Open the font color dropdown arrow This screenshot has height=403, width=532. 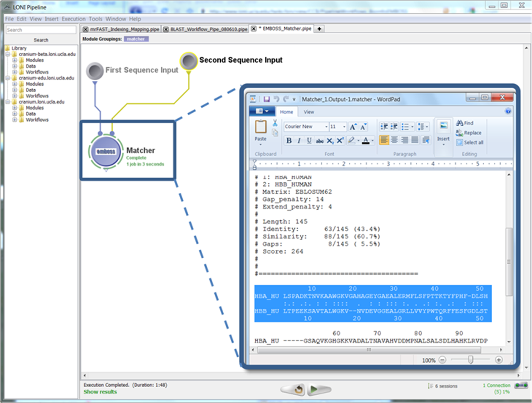(x=372, y=141)
